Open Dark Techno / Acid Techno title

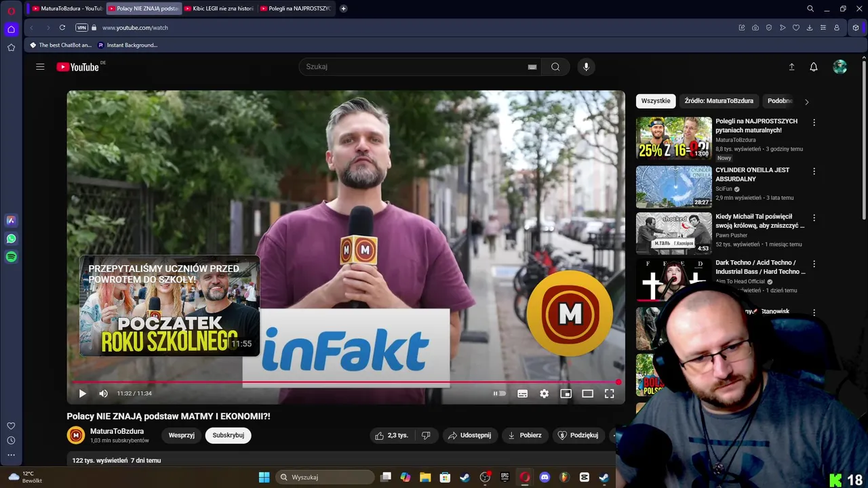[760, 267]
